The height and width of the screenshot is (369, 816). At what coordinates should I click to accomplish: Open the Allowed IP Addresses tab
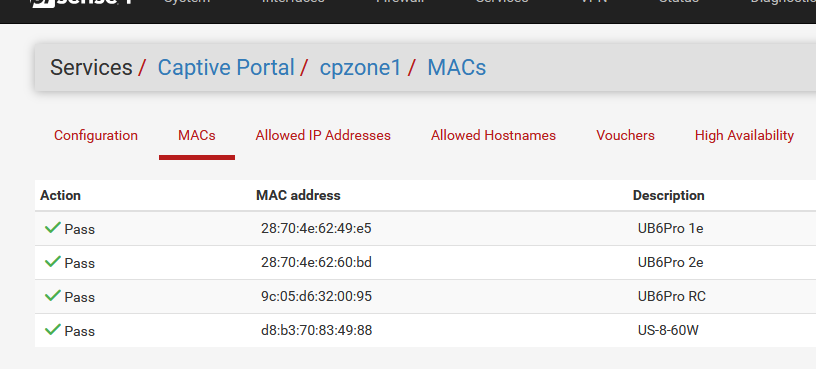(x=323, y=135)
